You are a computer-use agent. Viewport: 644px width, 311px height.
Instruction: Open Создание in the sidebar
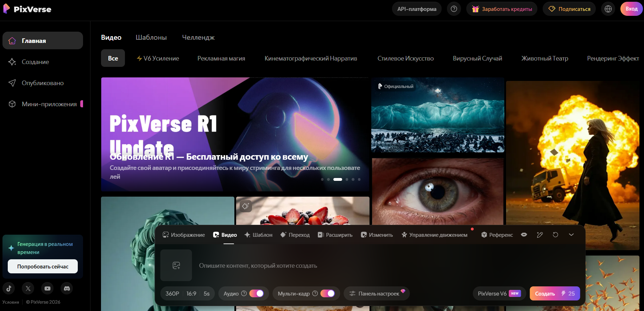coord(43,62)
